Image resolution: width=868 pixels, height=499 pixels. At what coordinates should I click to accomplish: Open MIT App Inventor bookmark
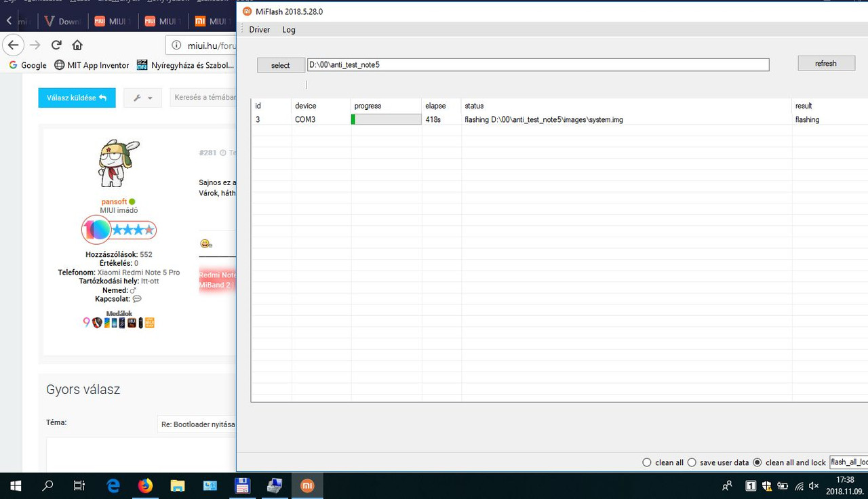click(x=92, y=65)
